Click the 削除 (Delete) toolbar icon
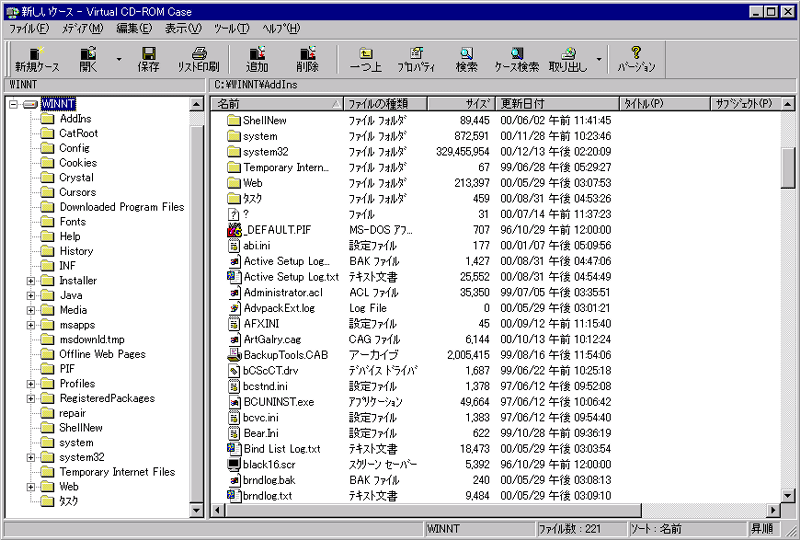The width and height of the screenshot is (800, 540). point(307,59)
